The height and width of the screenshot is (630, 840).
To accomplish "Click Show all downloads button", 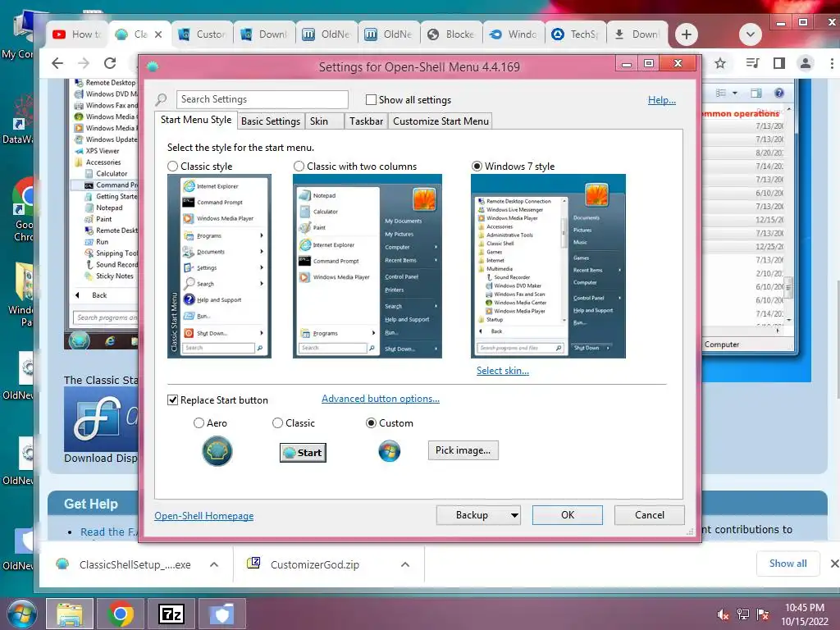I will point(787,564).
